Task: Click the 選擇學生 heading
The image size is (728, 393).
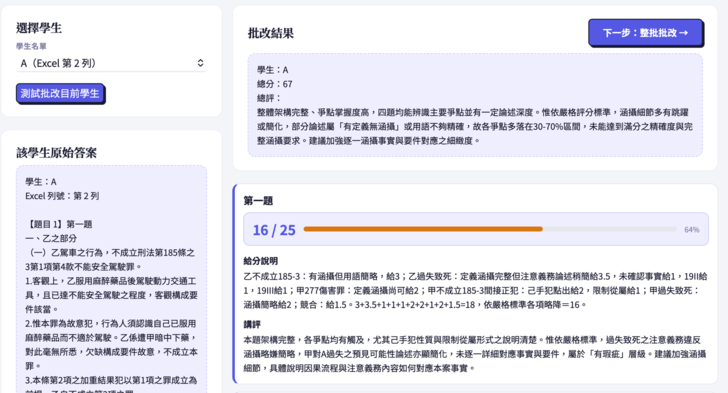Action: (x=39, y=28)
